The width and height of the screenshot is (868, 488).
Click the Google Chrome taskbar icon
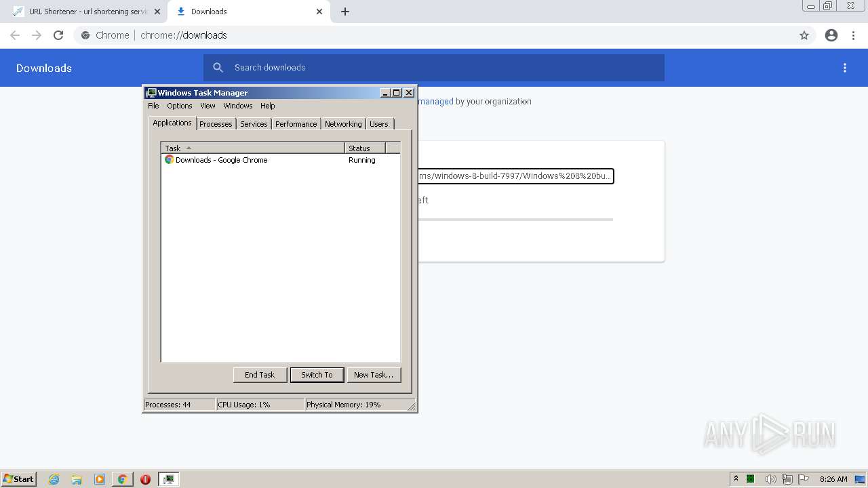[x=122, y=479]
